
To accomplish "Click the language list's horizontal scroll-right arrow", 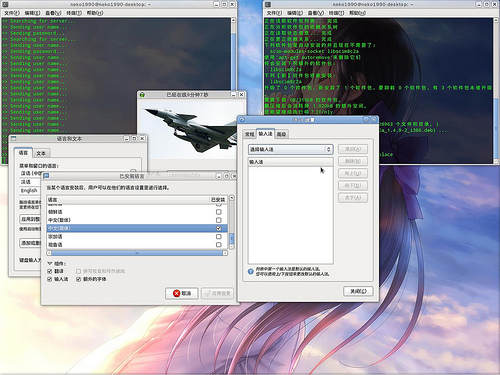I will click(225, 253).
